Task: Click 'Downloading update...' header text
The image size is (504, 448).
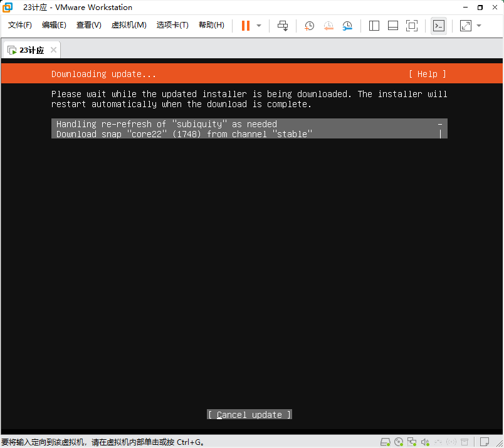Action: click(x=103, y=74)
